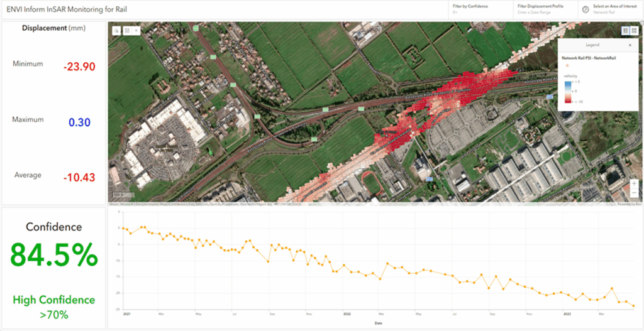Close the Legend panel
The width and height of the screenshot is (644, 331).
[x=630, y=45]
